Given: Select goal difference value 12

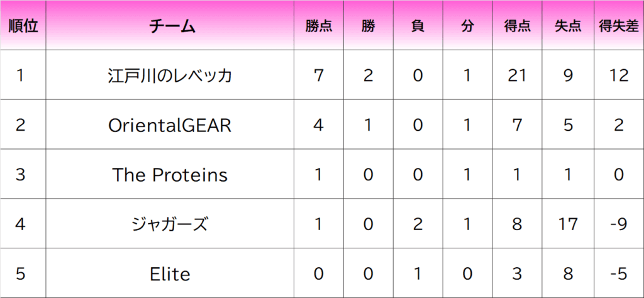Looking at the screenshot, I should point(619,75).
